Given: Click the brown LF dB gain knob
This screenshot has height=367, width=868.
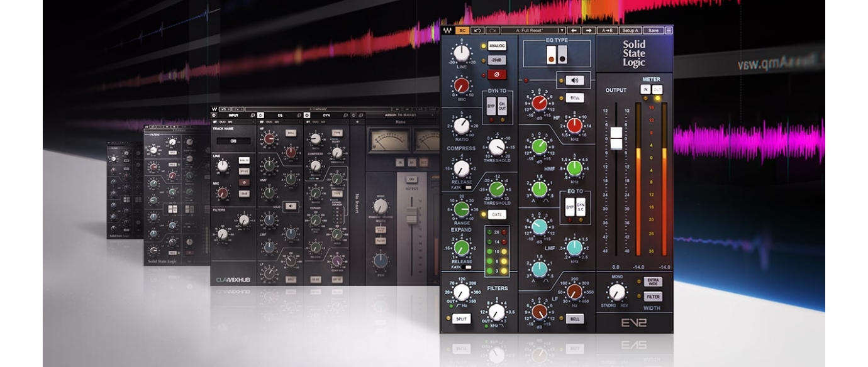Looking at the screenshot, I should coord(540,312).
